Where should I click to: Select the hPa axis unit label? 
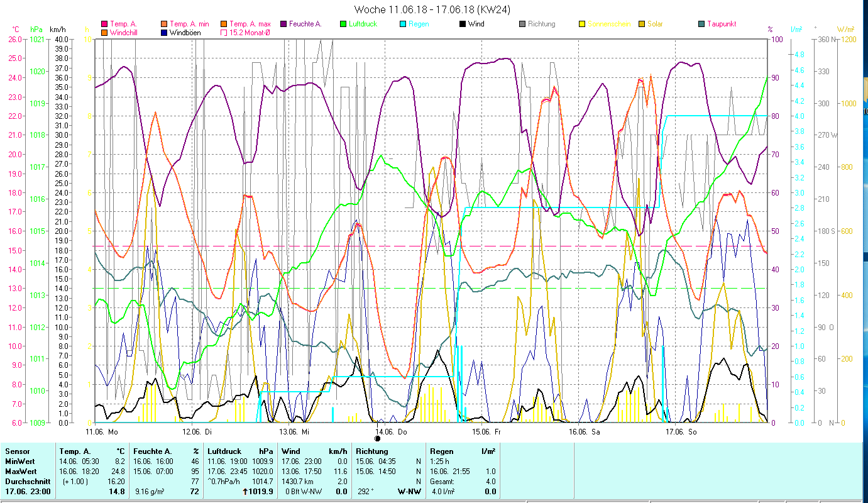pos(36,30)
